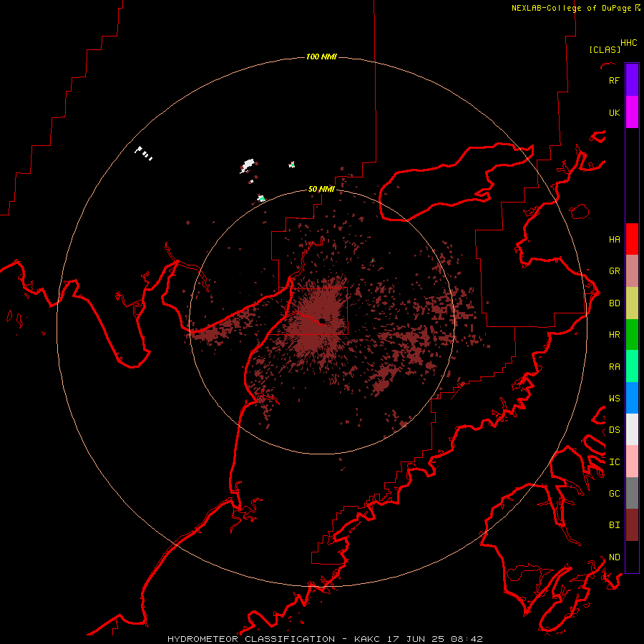The width and height of the screenshot is (644, 644).
Task: Click the UK legend label
Action: (x=614, y=112)
